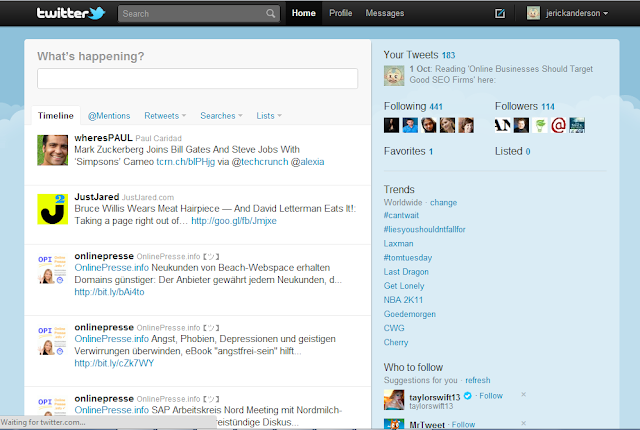
Task: Open the red @ follower avatar
Action: (x=558, y=125)
